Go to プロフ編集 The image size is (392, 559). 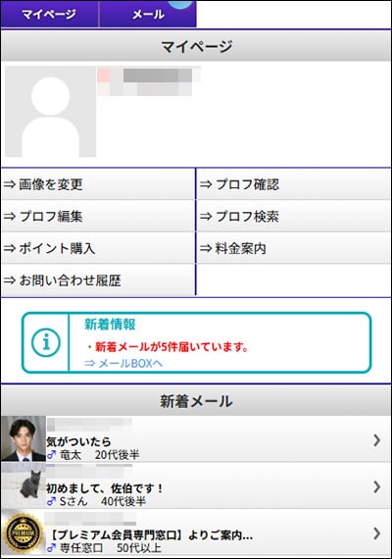pos(98,216)
